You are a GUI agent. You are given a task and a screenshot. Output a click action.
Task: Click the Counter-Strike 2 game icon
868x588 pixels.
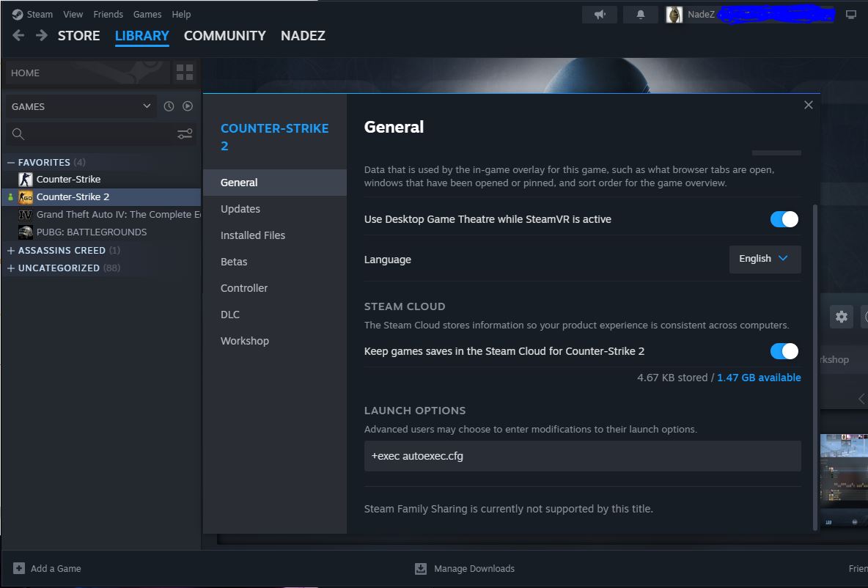(26, 197)
